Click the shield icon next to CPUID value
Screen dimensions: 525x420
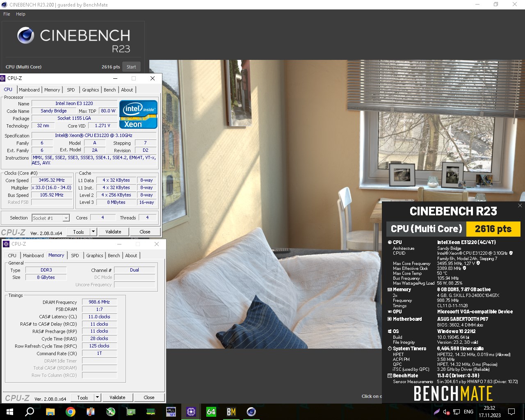click(511, 253)
